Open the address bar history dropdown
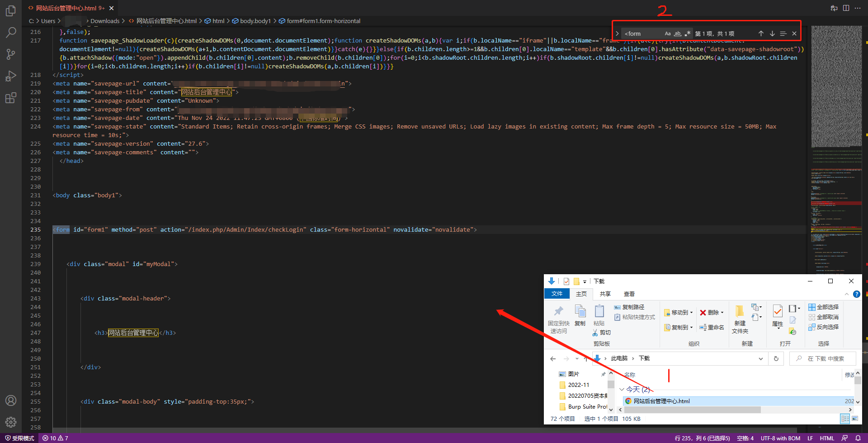Image resolution: width=868 pixels, height=443 pixels. click(x=761, y=358)
